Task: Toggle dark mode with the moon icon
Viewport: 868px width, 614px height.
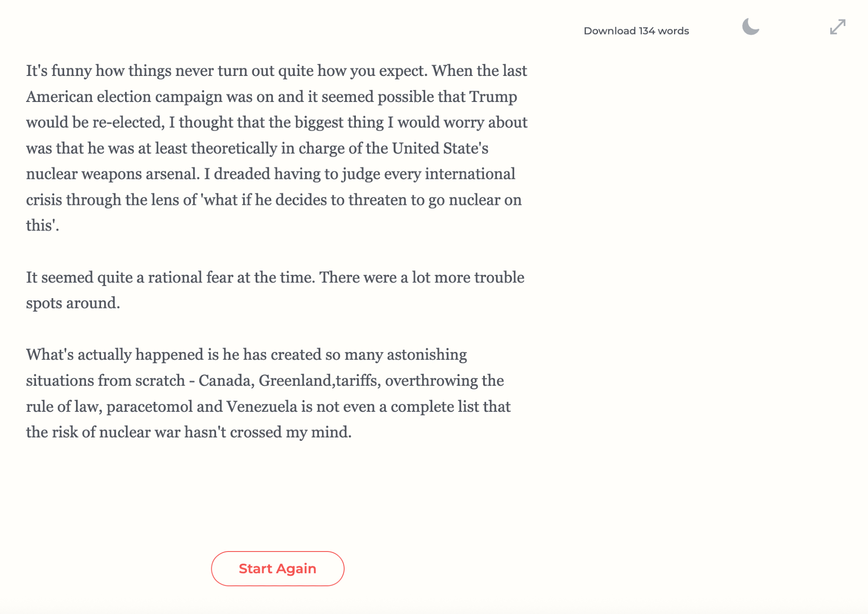Action: tap(750, 27)
